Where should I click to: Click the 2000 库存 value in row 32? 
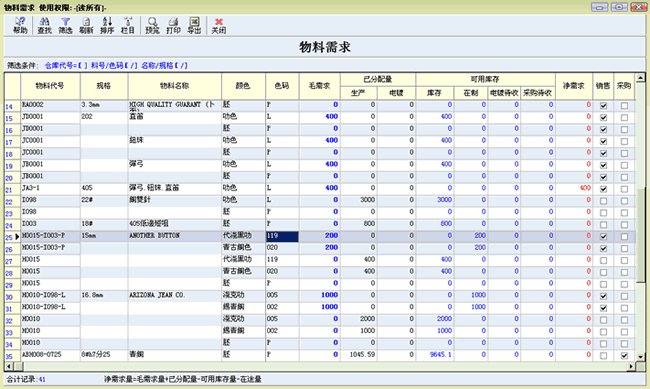[x=444, y=319]
